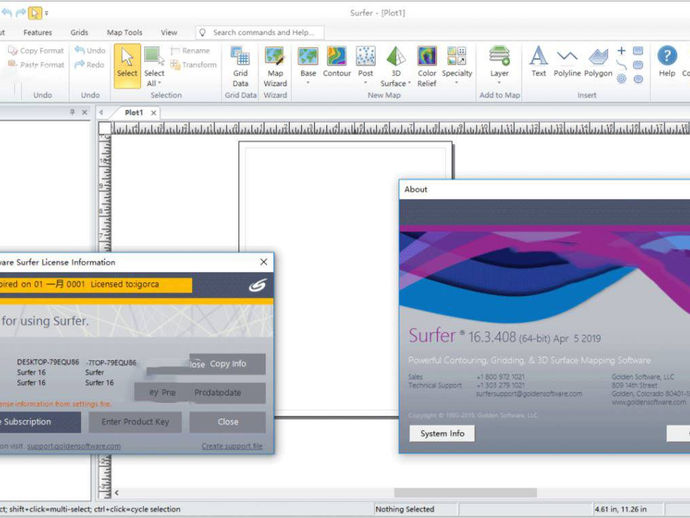Open the support.goldensoftware.com link

[x=73, y=446]
